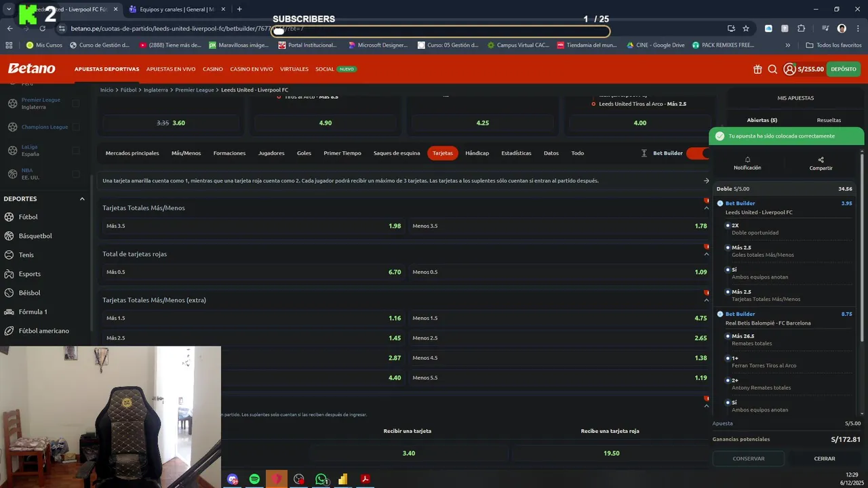The height and width of the screenshot is (488, 868).
Task: Tick the Champions League checkbox in sidebar
Action: coord(75,127)
